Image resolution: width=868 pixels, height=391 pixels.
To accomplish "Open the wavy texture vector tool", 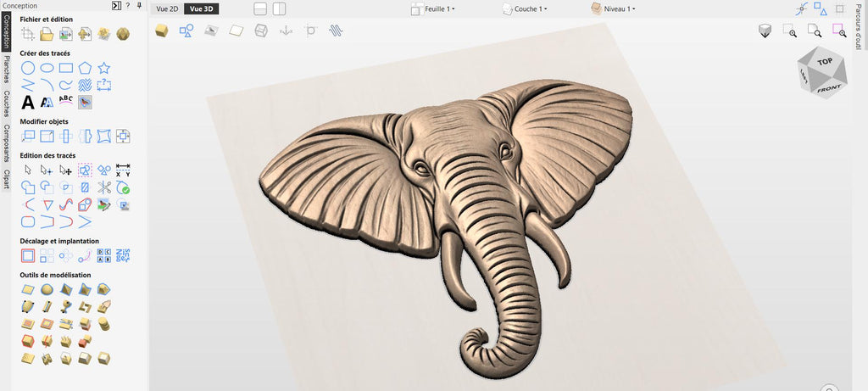I will pos(85,86).
